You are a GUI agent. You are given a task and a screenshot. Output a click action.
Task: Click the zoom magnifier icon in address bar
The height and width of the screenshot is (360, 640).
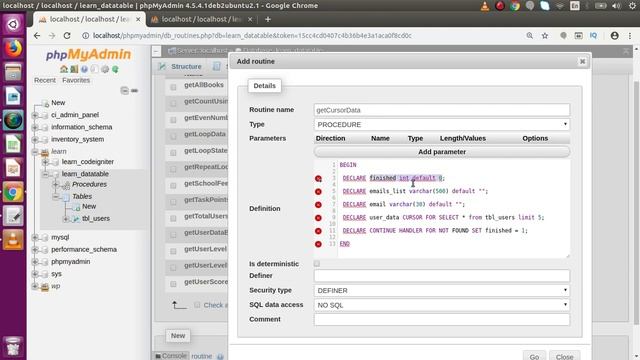tap(529, 36)
